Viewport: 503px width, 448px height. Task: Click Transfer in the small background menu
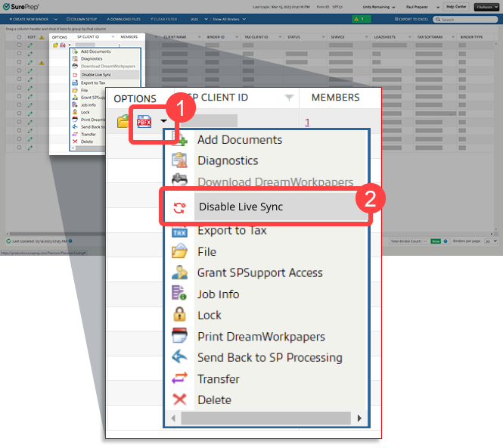pyautogui.click(x=88, y=135)
